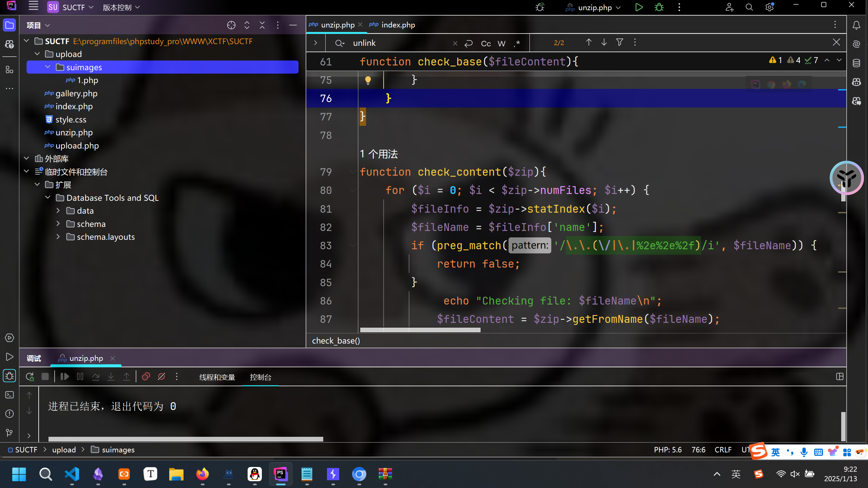Open the Database tool window icon

coord(856,63)
